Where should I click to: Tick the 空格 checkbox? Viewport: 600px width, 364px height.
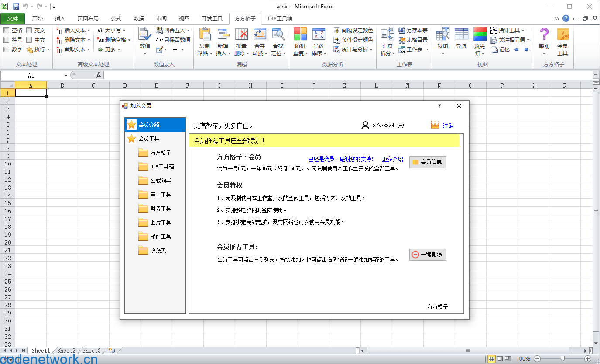7,30
